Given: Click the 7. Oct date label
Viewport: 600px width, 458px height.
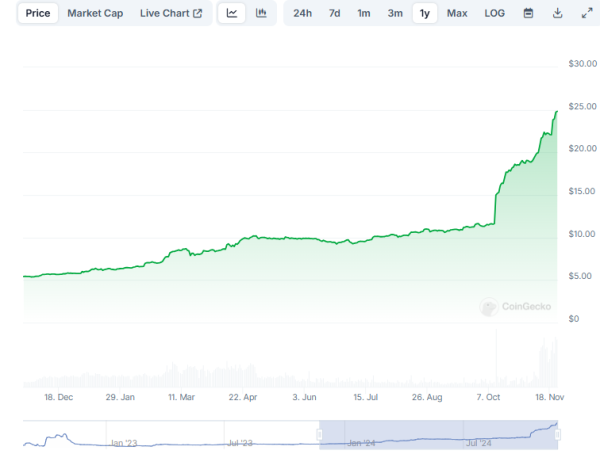Looking at the screenshot, I should click(x=488, y=397).
